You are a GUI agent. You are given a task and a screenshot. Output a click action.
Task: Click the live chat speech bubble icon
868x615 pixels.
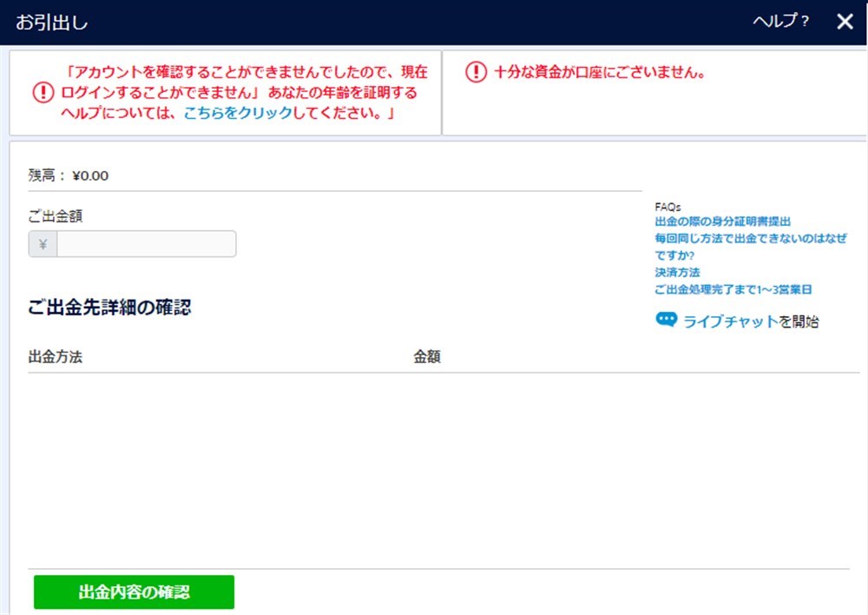666,320
